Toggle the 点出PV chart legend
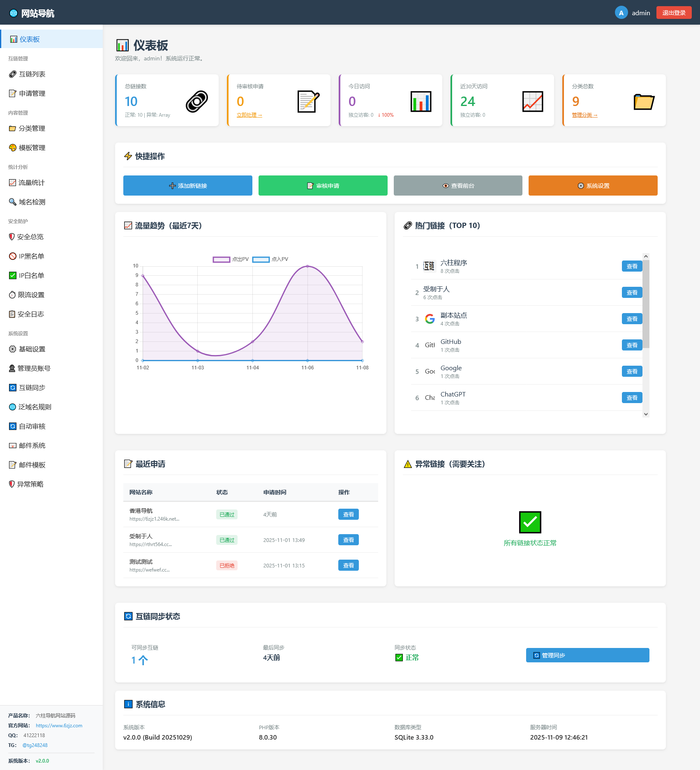The image size is (700, 770). point(230,259)
